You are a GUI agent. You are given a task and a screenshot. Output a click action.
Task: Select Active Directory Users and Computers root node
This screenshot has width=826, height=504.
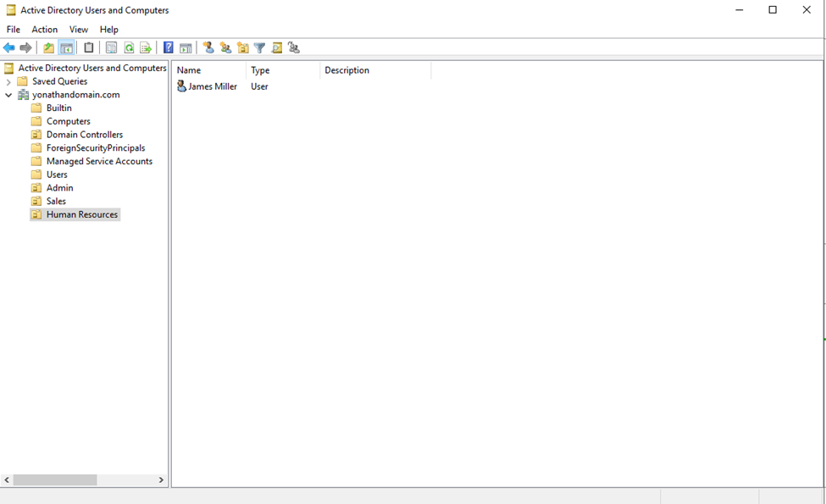(92, 68)
